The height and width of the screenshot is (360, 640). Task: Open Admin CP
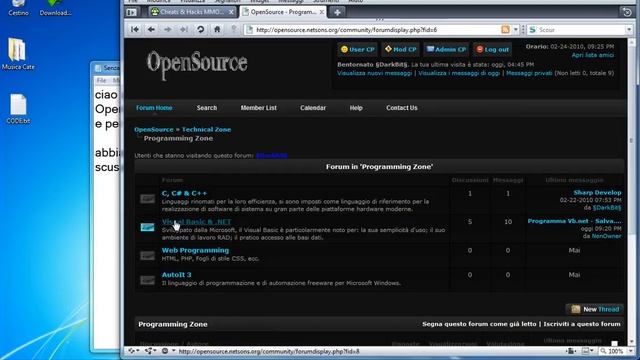coord(446,49)
